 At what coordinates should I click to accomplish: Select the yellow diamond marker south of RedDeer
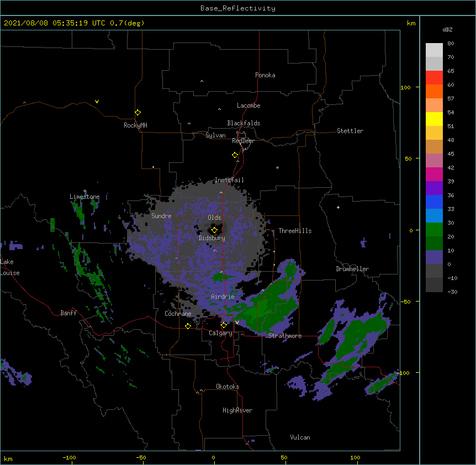click(235, 155)
